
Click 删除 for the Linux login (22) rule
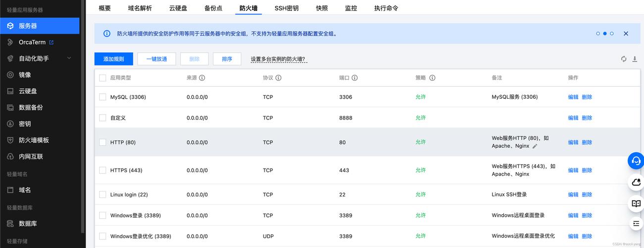tap(587, 194)
